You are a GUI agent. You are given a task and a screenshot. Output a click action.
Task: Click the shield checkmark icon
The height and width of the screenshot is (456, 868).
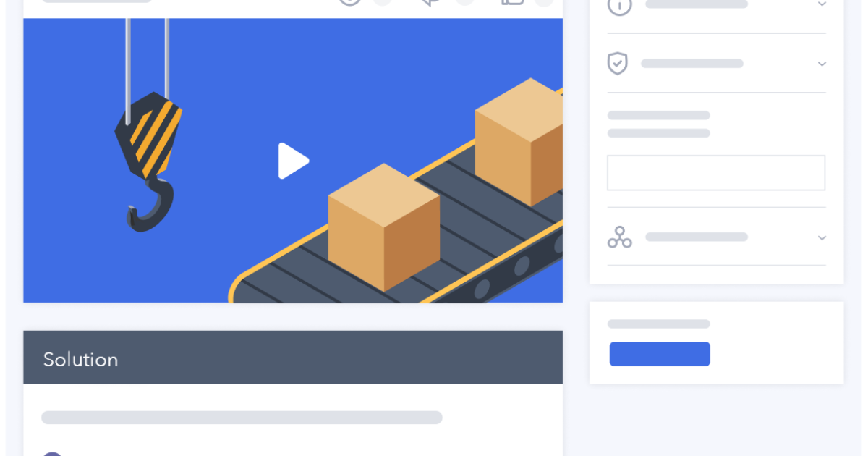(617, 64)
